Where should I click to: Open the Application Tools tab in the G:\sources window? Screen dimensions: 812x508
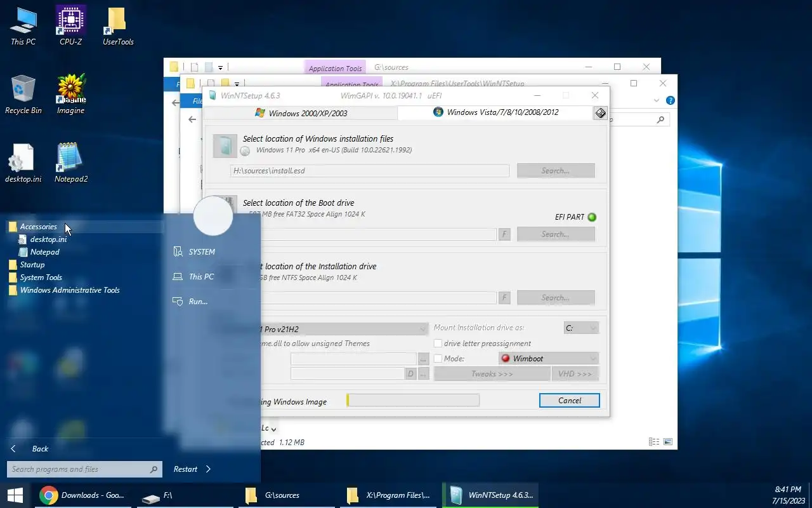(335, 68)
